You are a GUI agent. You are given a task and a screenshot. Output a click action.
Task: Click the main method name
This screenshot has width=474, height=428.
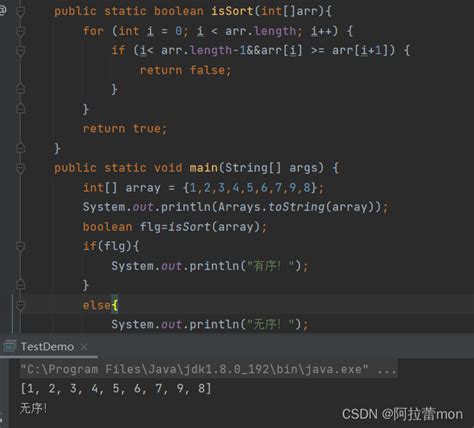pyautogui.click(x=204, y=168)
